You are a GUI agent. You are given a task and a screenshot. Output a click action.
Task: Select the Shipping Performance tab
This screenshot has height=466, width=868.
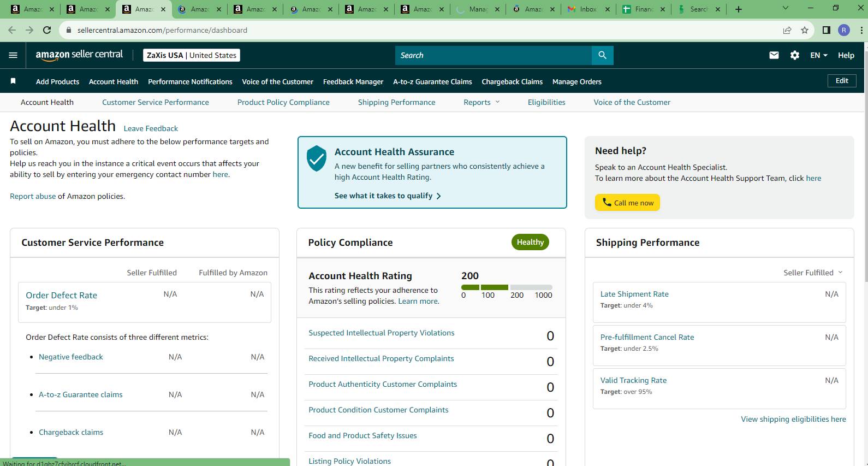click(397, 102)
